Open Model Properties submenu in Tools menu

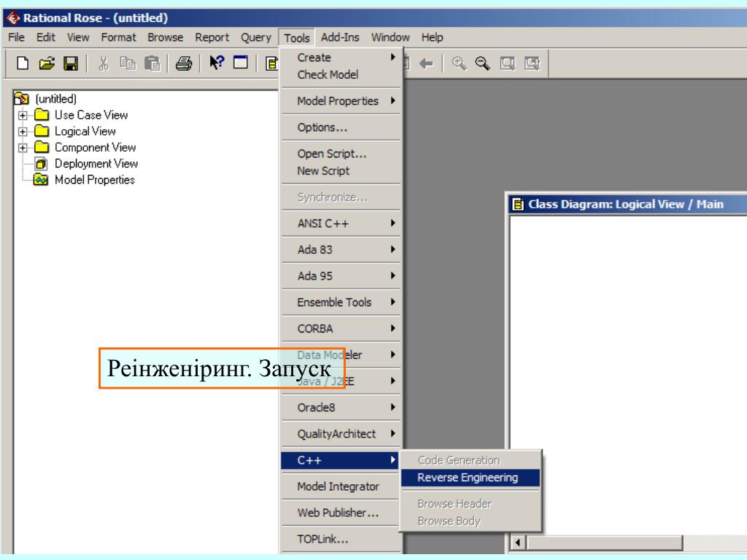click(x=341, y=101)
